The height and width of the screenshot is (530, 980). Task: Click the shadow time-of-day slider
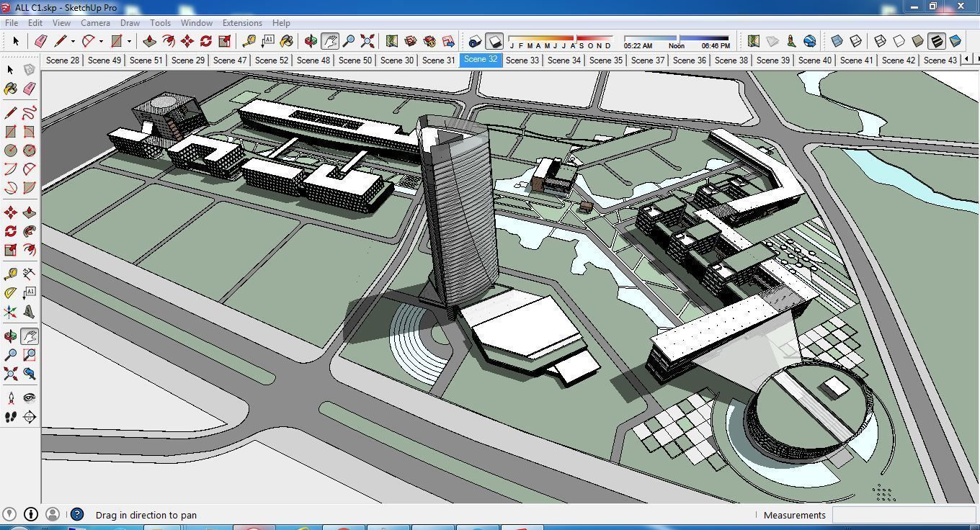point(677,37)
